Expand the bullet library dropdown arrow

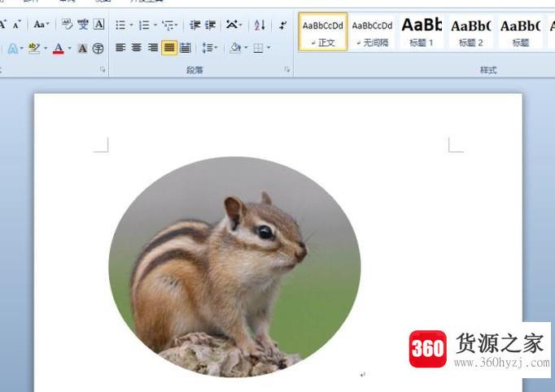(x=131, y=25)
